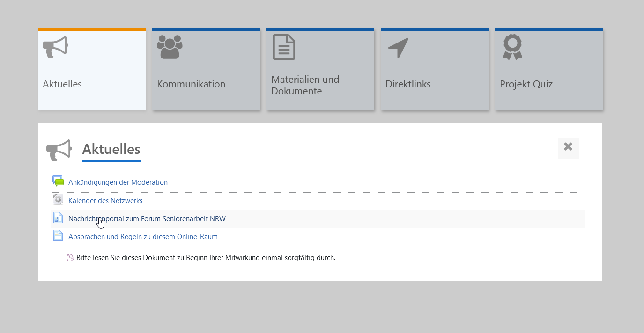The image size is (644, 333).
Task: Click the forum chat icon beside Ankündigungen
Action: coord(58,181)
